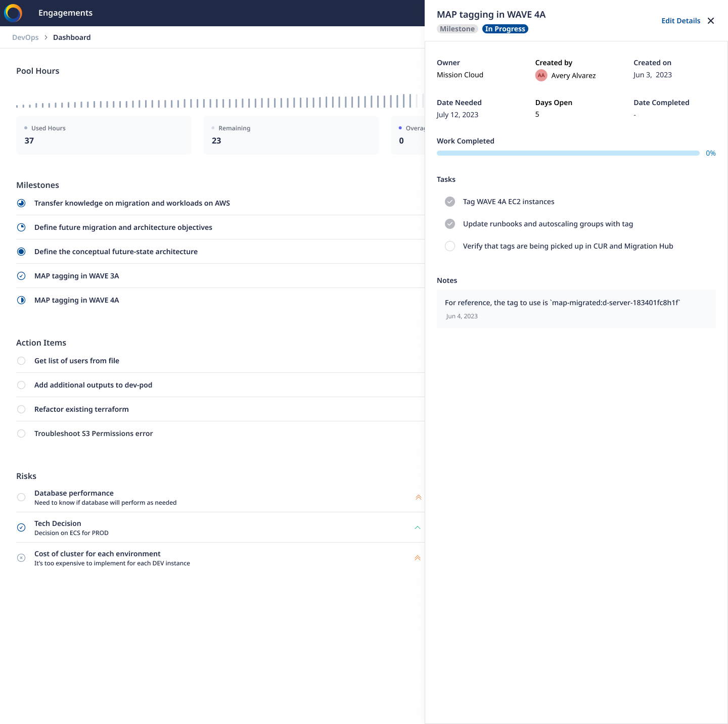This screenshot has height=724, width=728.
Task: Click the Avery Alvarez avatar
Action: point(541,75)
